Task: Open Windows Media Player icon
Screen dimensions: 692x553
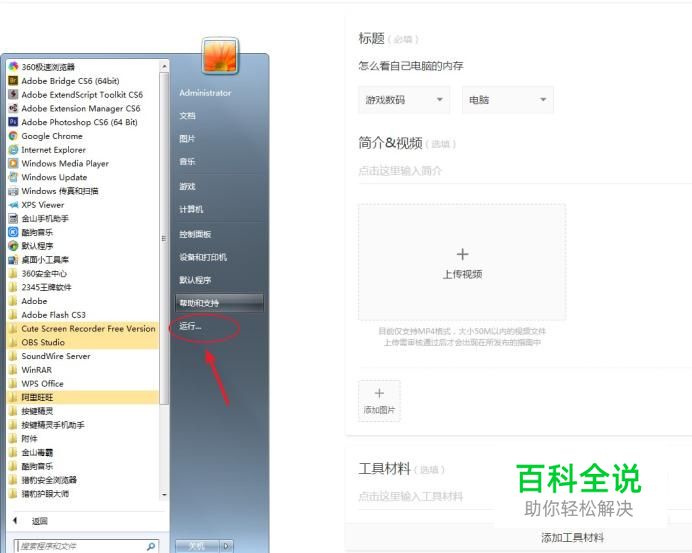Action: point(13,163)
